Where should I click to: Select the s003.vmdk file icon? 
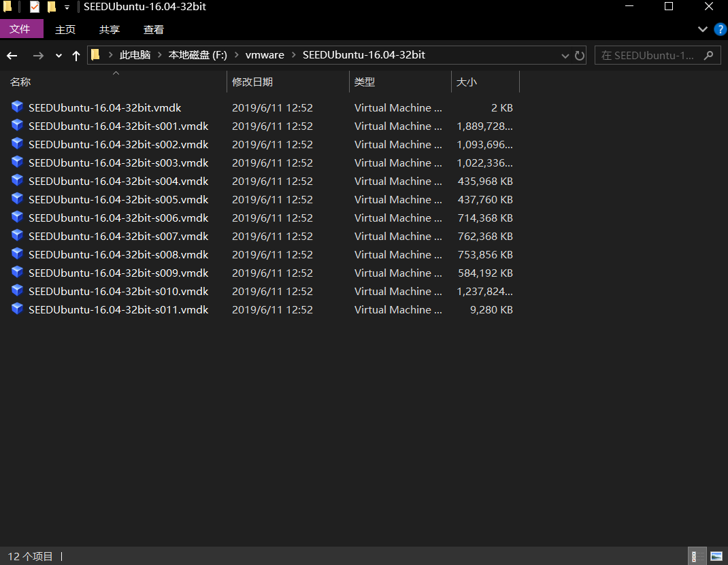click(x=17, y=162)
